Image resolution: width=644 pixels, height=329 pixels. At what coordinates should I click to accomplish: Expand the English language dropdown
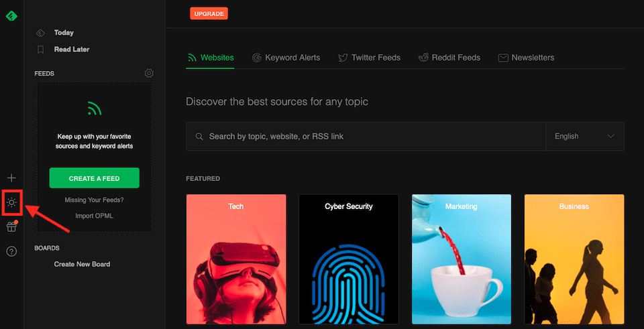point(584,136)
